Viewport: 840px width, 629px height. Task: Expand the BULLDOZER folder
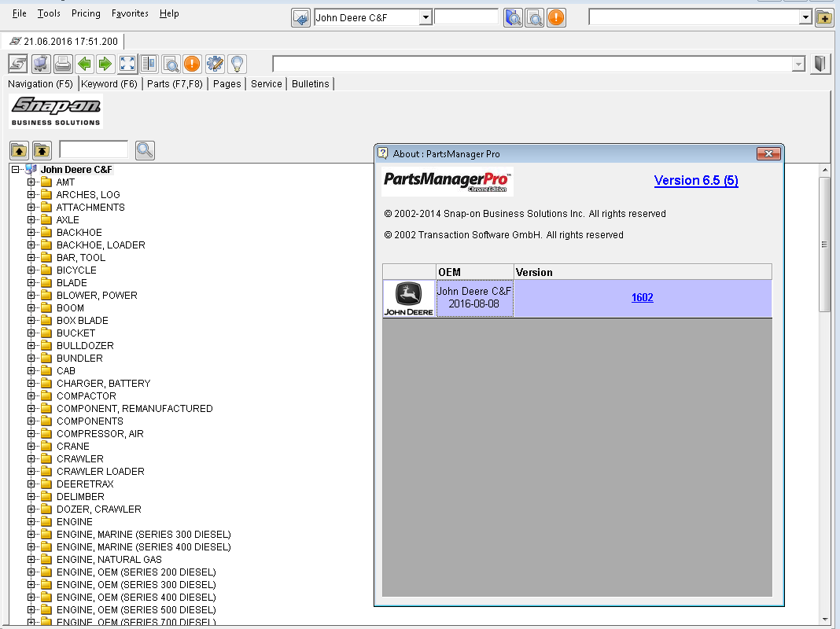point(31,345)
